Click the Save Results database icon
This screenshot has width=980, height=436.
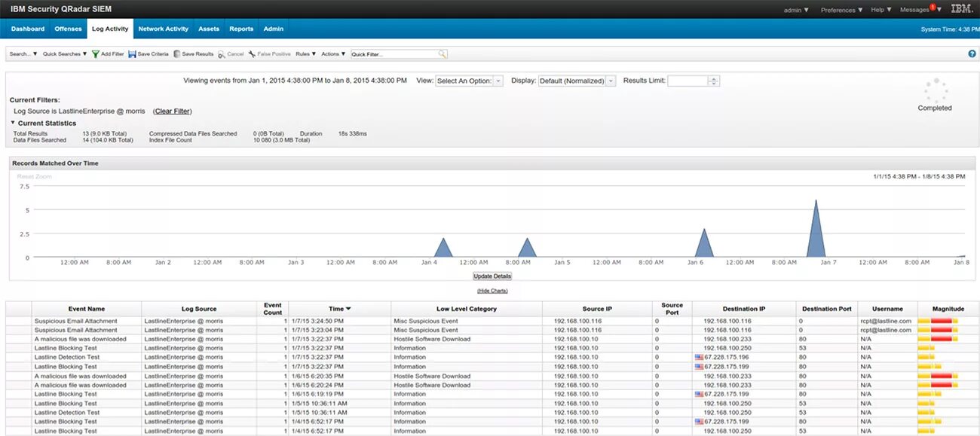point(176,54)
